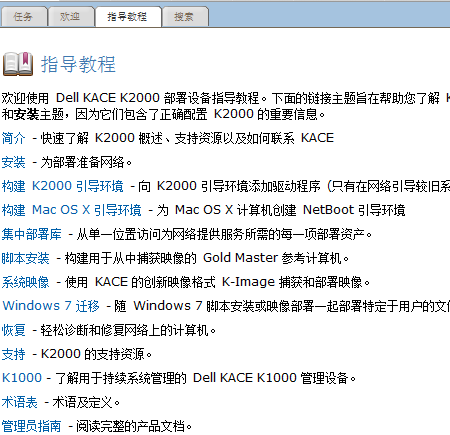
Task: Go to the 搜索 tab
Action: (x=184, y=17)
